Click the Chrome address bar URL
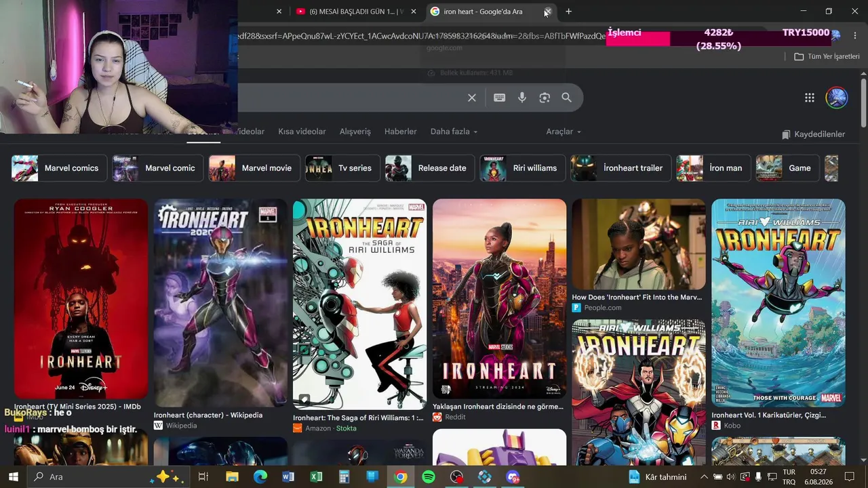This screenshot has width=868, height=488. tap(420, 35)
